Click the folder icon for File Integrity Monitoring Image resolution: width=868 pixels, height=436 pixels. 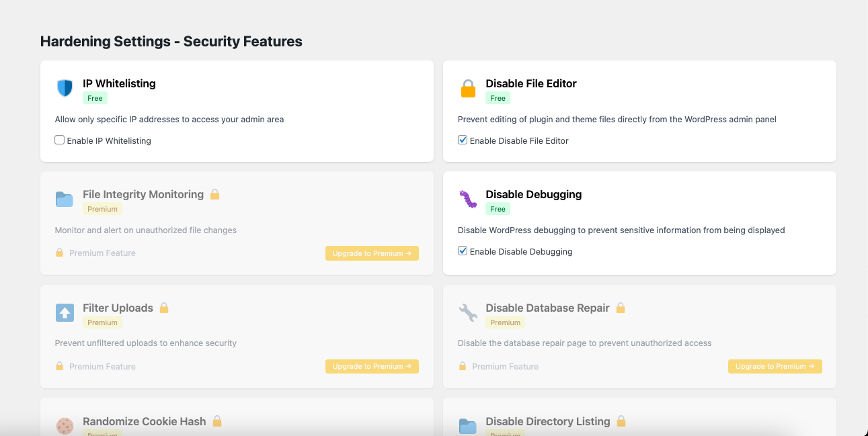point(65,200)
